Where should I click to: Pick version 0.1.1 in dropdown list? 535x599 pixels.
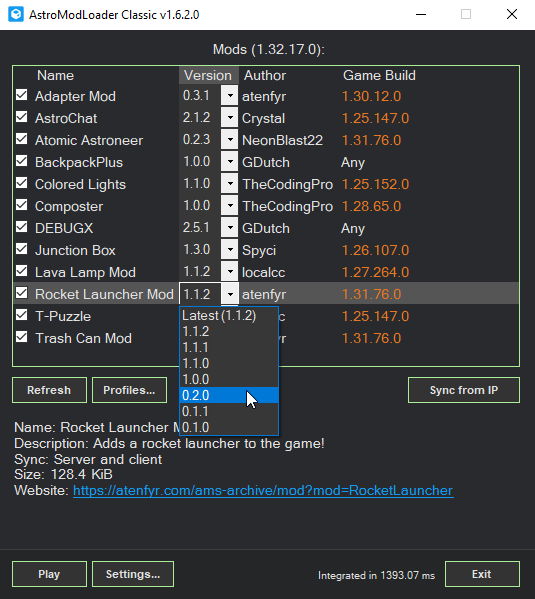pyautogui.click(x=229, y=411)
